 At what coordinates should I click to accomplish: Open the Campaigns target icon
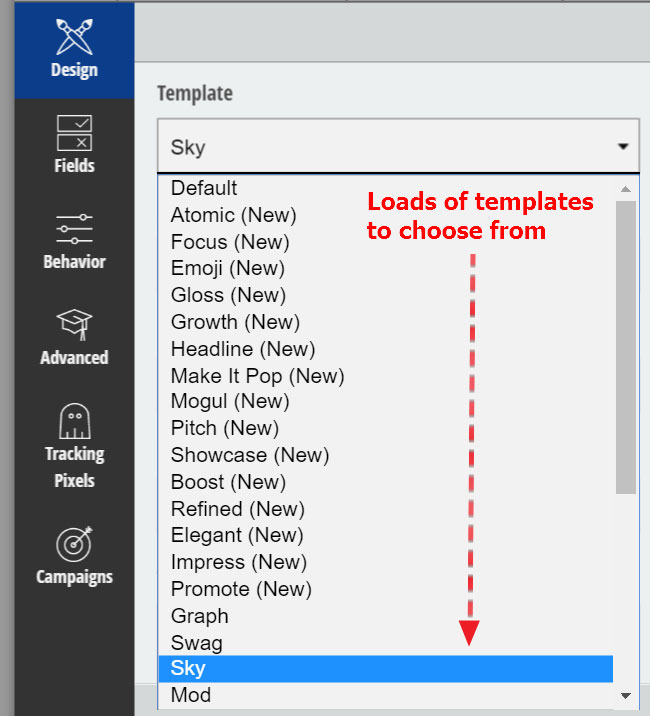pyautogui.click(x=74, y=543)
